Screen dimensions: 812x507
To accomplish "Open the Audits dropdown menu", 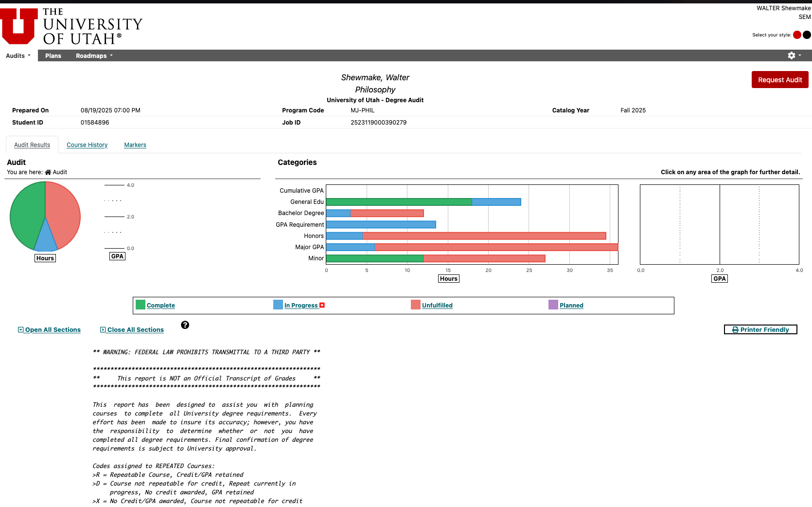I will pos(18,55).
